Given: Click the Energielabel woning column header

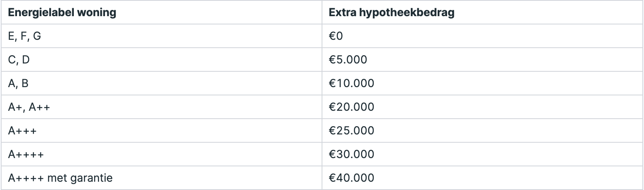Looking at the screenshot, I should pos(161,12).
